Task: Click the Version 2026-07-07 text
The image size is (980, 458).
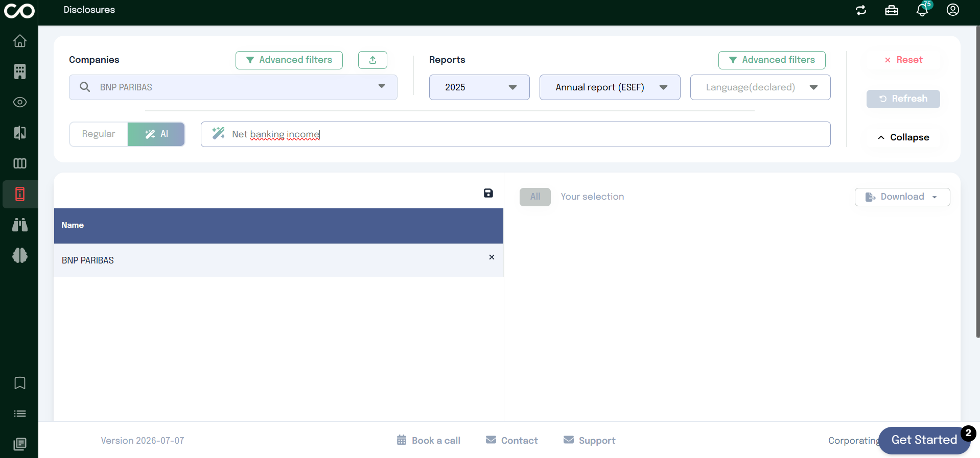Action: [x=143, y=441]
